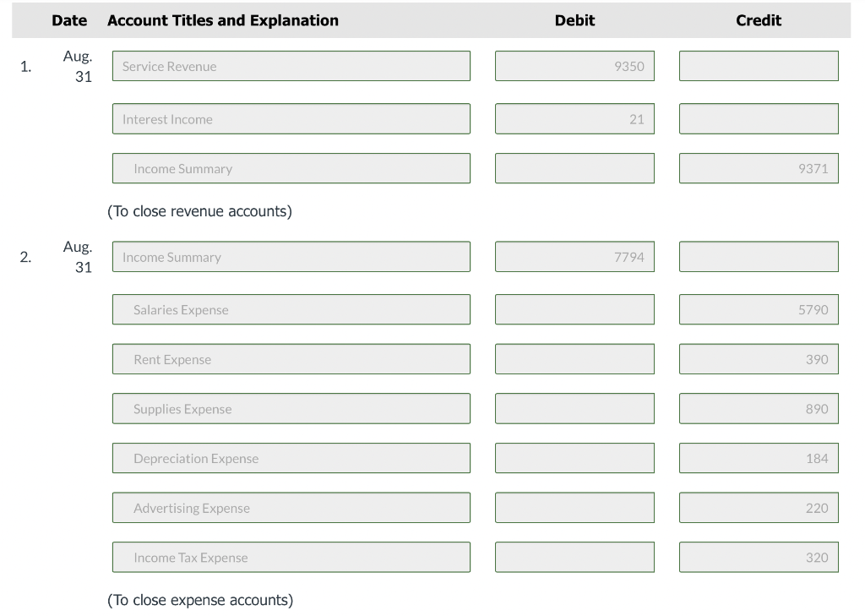Select the debit field showing 7794
This screenshot has width=865, height=616.
pyautogui.click(x=574, y=258)
